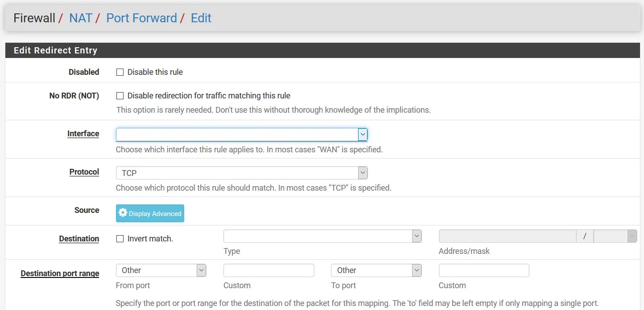Focus the To port Custom input field
Image resolution: width=644 pixels, height=310 pixels.
point(484,270)
